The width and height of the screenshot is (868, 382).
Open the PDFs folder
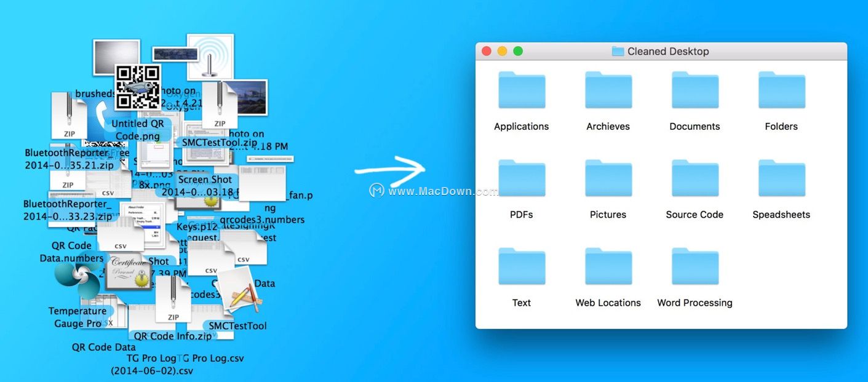(521, 179)
